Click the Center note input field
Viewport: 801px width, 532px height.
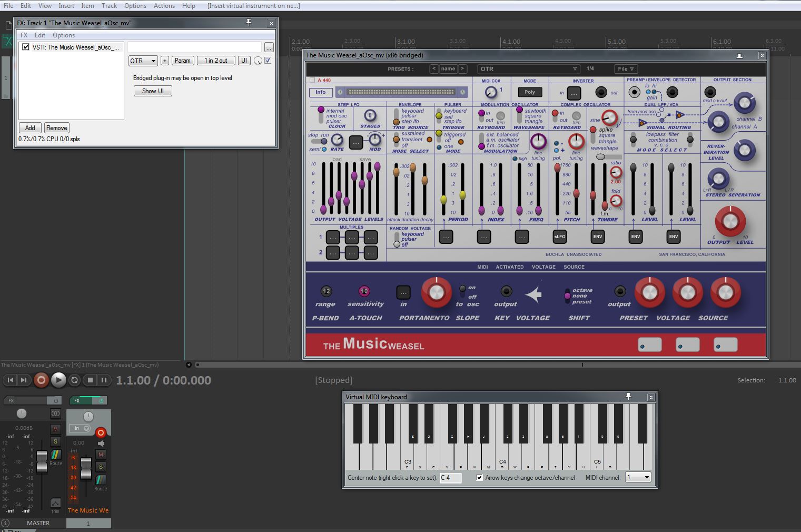[x=450, y=478]
